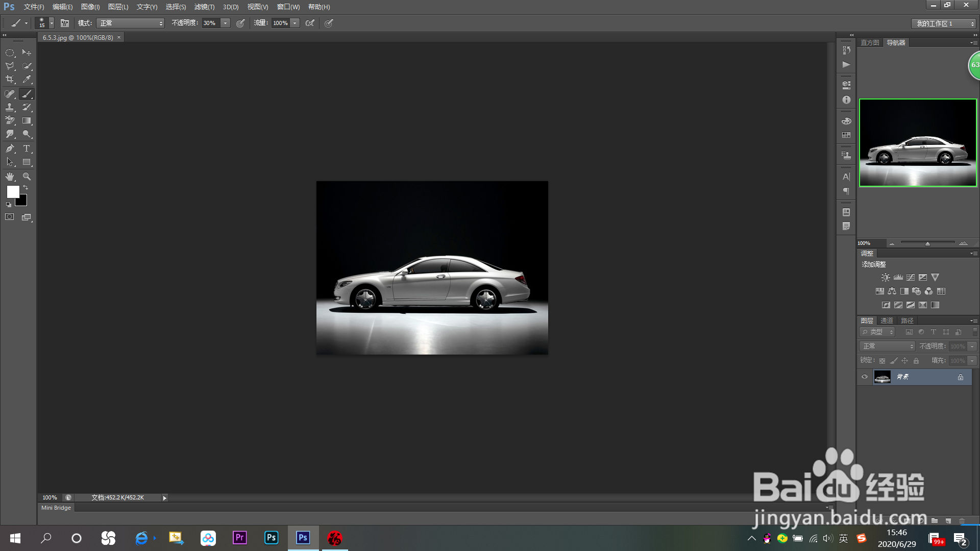
Task: Toggle airbrush-style build-up effects
Action: (310, 23)
